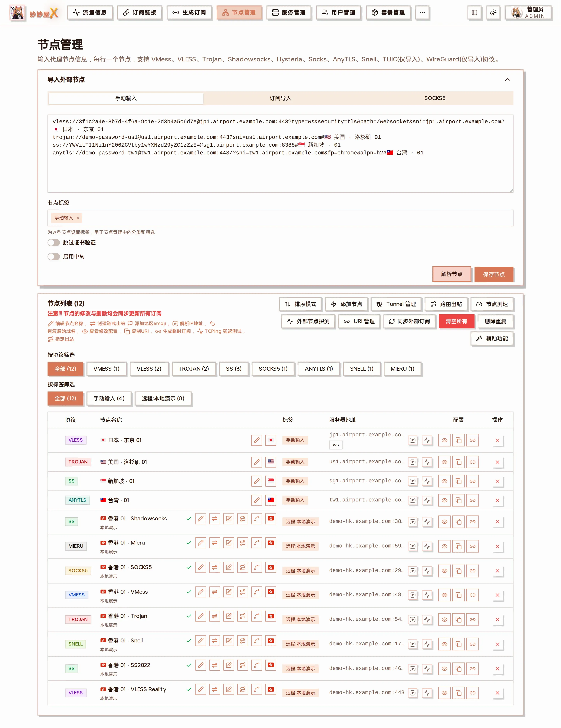The height and width of the screenshot is (728, 561).
Task: Switch to 订阅导入 tab
Action: (x=280, y=98)
